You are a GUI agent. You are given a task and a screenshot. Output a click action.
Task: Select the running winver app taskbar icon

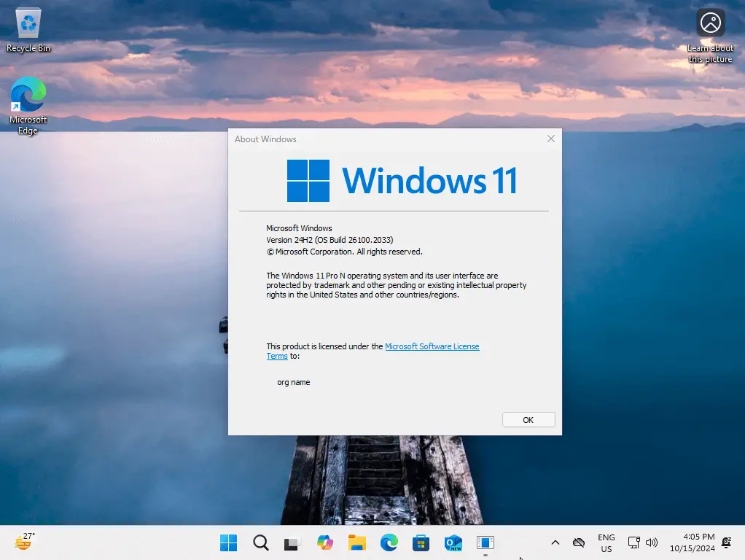[485, 542]
